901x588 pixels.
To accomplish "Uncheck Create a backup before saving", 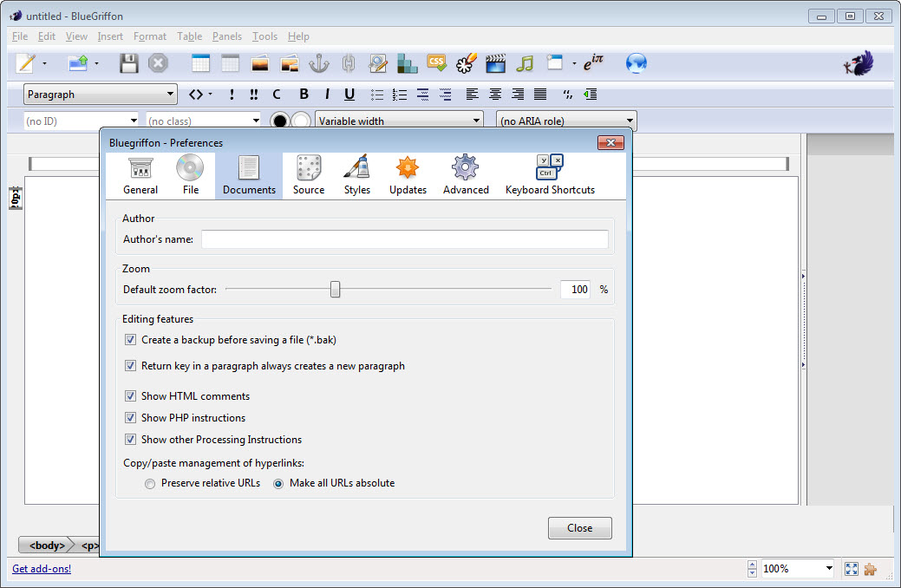I will 131,340.
